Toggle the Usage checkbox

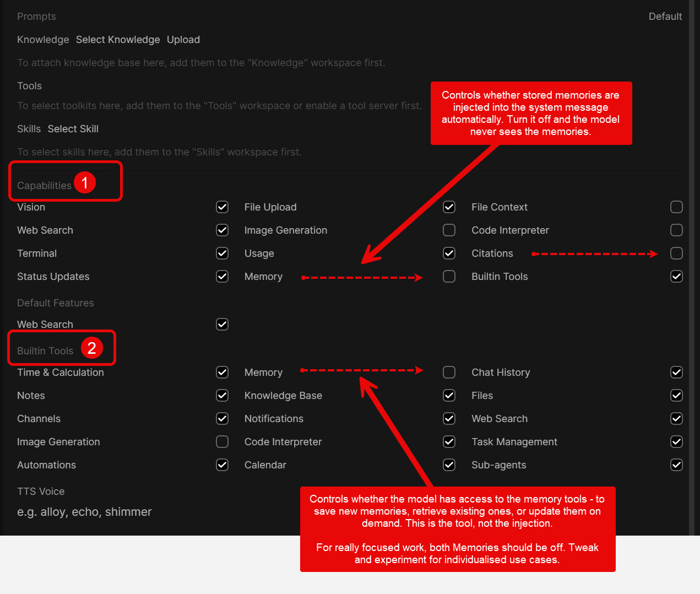[449, 253]
